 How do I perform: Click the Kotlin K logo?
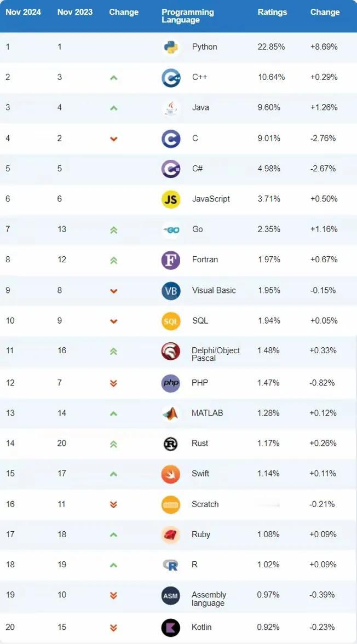171,628
